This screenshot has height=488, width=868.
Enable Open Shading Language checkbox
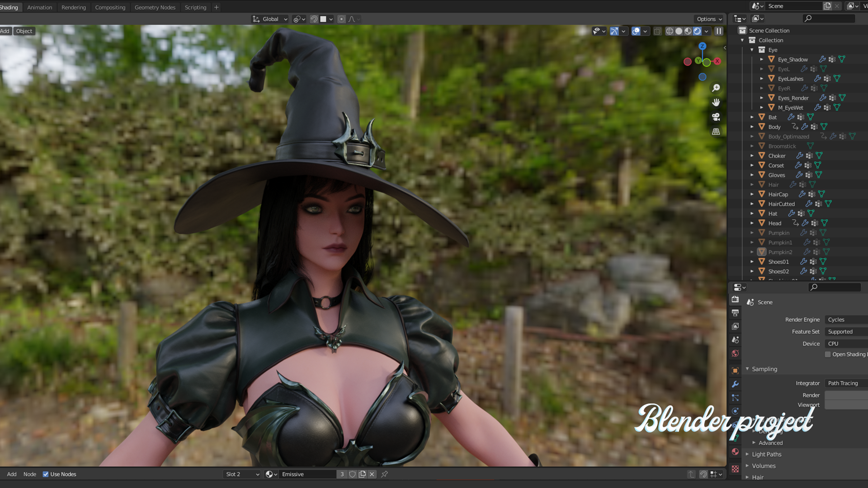point(828,354)
